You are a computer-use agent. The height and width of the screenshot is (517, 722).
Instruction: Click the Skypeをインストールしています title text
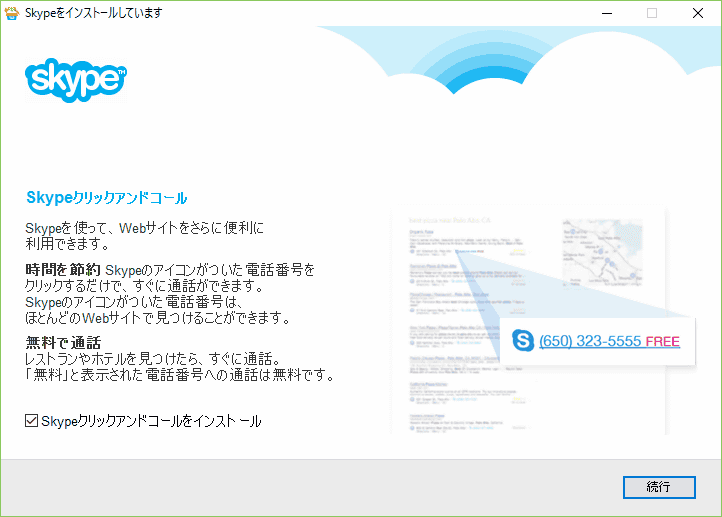(93, 13)
